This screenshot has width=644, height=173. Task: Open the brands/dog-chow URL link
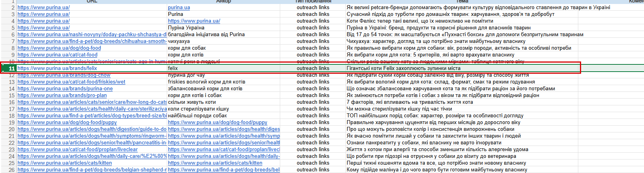(x=64, y=75)
